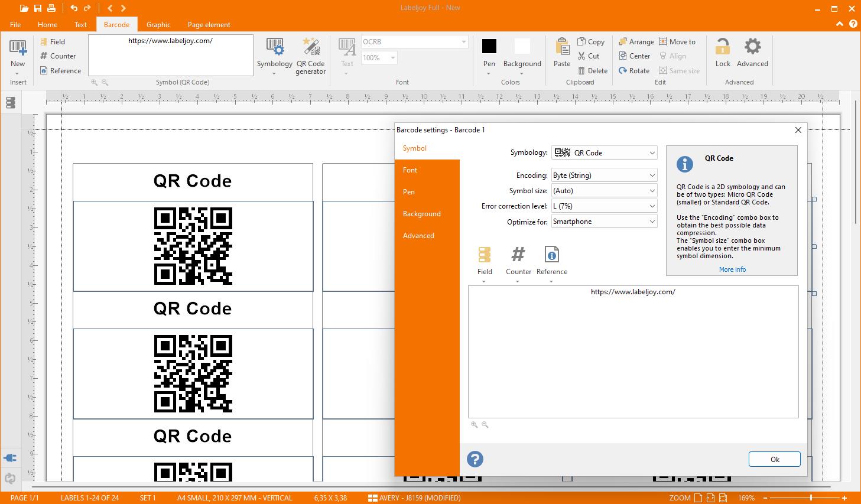Rotate the selected element
The height and width of the screenshot is (504, 861).
[x=634, y=71]
